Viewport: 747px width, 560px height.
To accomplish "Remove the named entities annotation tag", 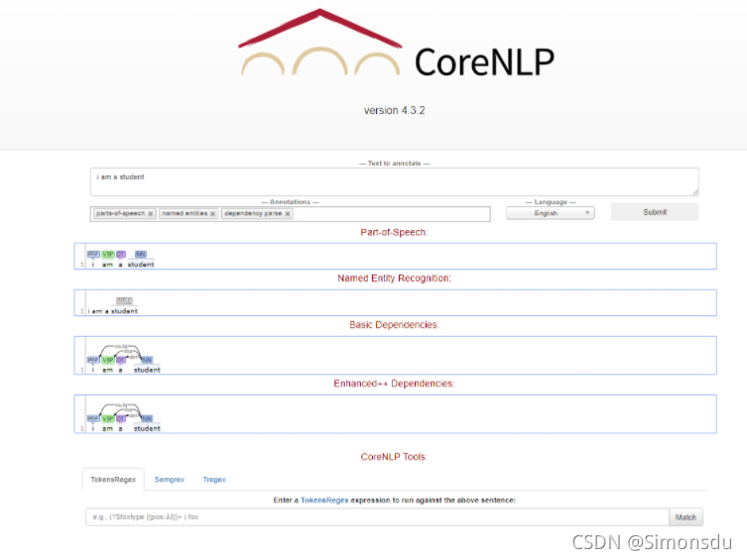I will tap(213, 214).
